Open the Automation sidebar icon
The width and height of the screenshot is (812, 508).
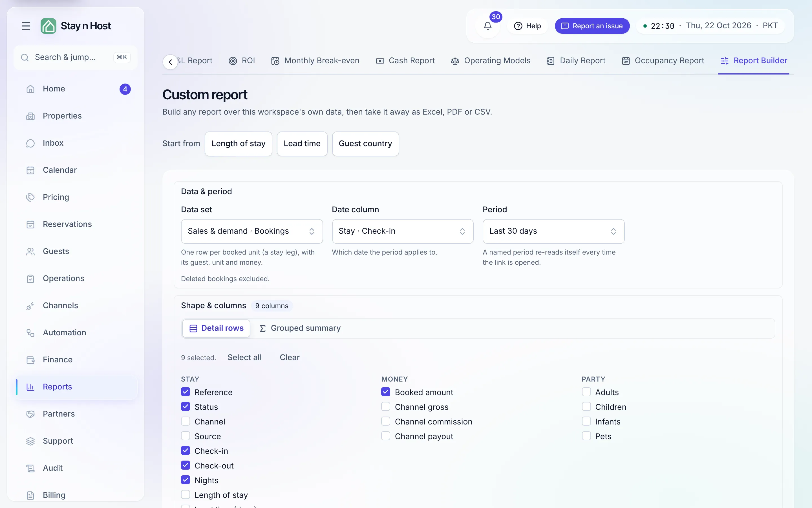(x=30, y=333)
